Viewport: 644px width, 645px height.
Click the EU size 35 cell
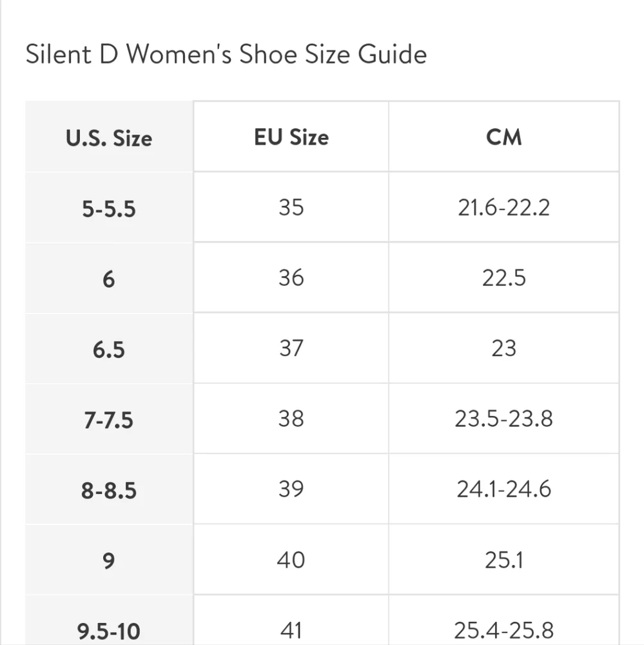[291, 207]
